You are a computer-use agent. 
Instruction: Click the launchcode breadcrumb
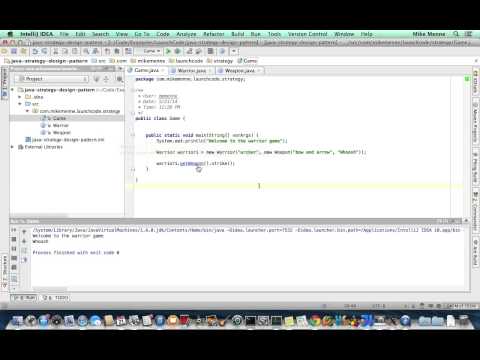point(186,61)
